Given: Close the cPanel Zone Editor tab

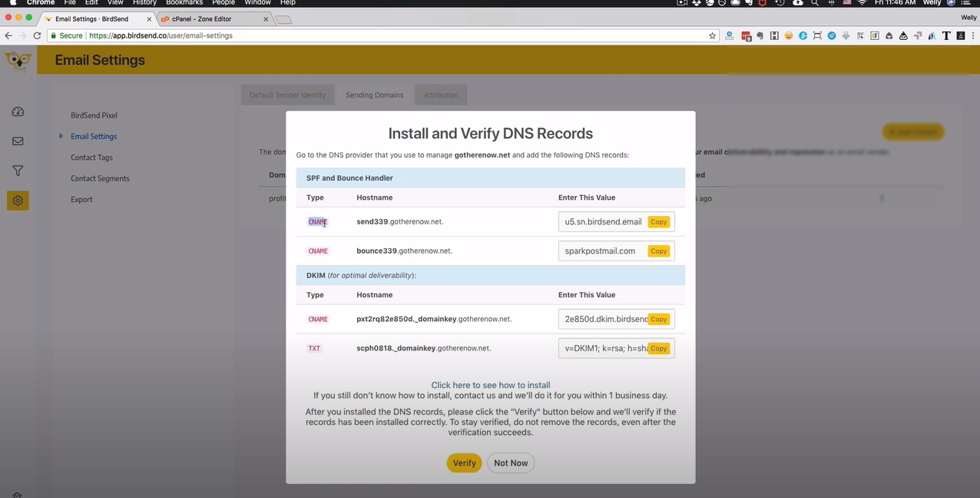Looking at the screenshot, I should tap(267, 19).
